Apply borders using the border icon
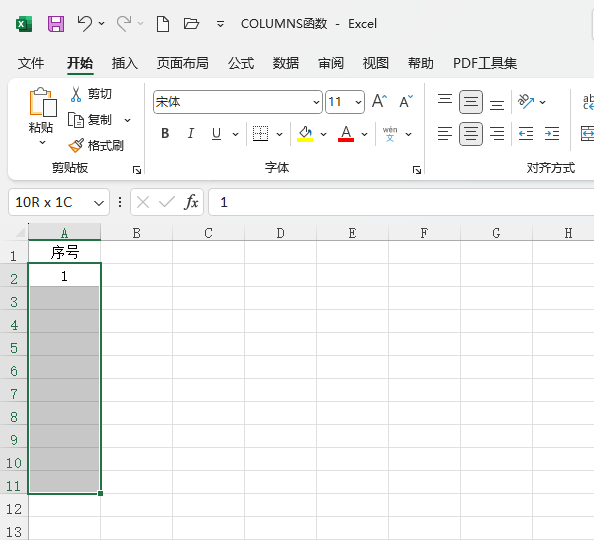 coord(260,133)
